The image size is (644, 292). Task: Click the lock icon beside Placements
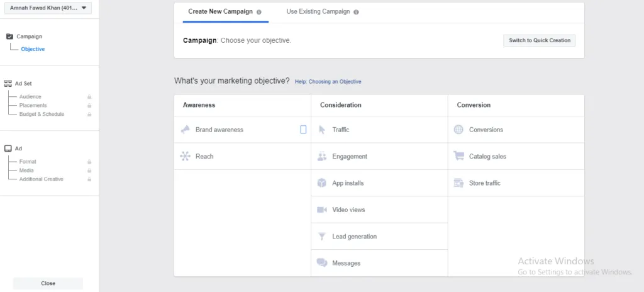coord(89,105)
